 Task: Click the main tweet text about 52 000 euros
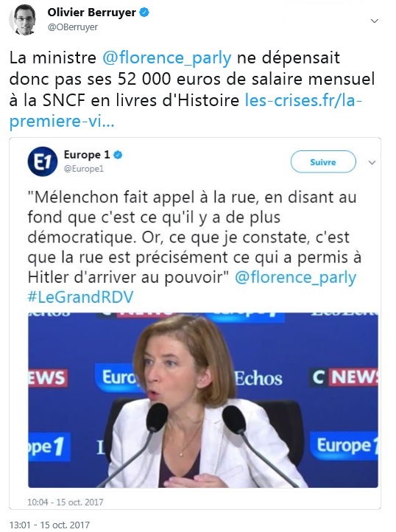[192, 90]
